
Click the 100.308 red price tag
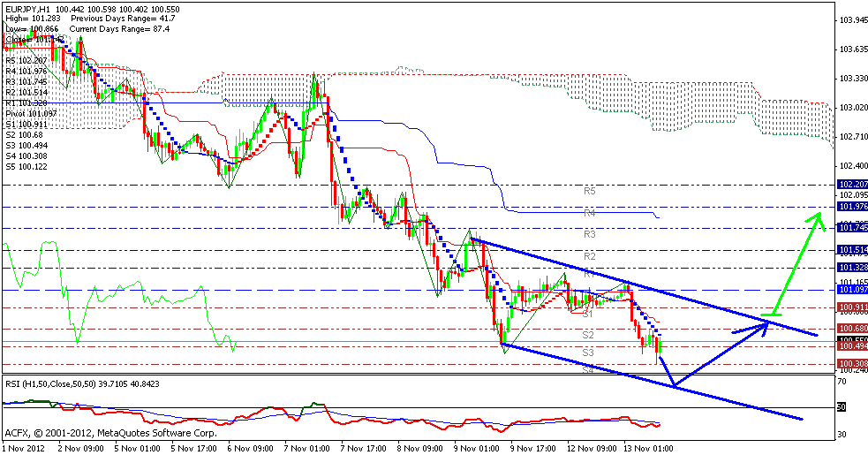(850, 363)
